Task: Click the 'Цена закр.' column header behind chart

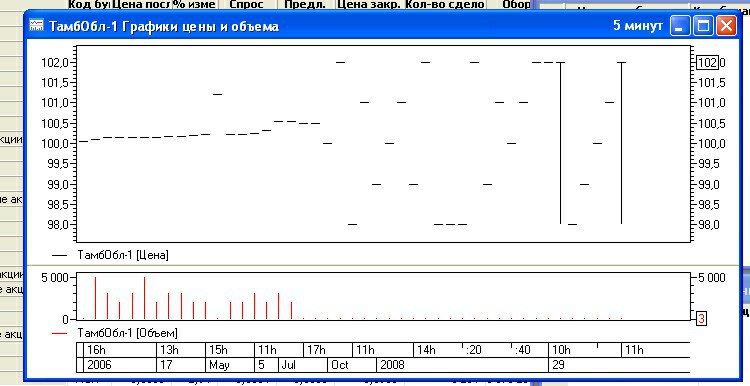Action: 368,4
